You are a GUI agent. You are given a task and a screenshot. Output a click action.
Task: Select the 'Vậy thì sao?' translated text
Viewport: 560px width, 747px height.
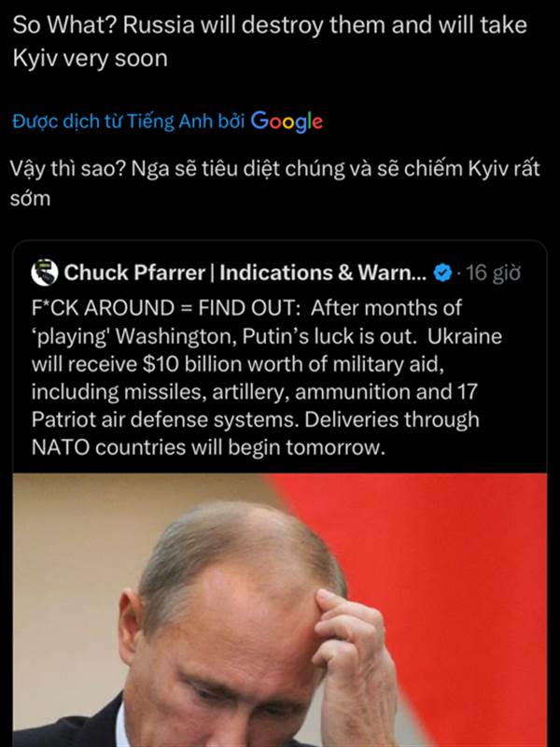(x=67, y=168)
